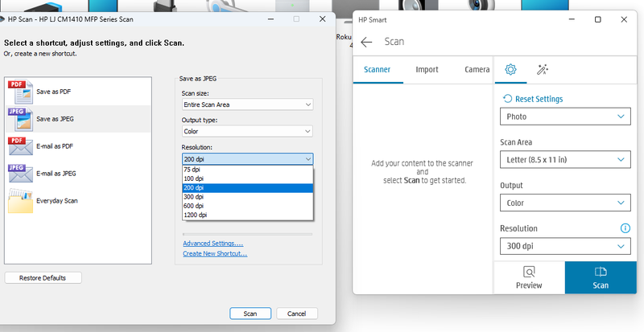Collapse the 200 dpi Resolution combo box
Image resolution: width=644 pixels, height=332 pixels.
(x=247, y=159)
